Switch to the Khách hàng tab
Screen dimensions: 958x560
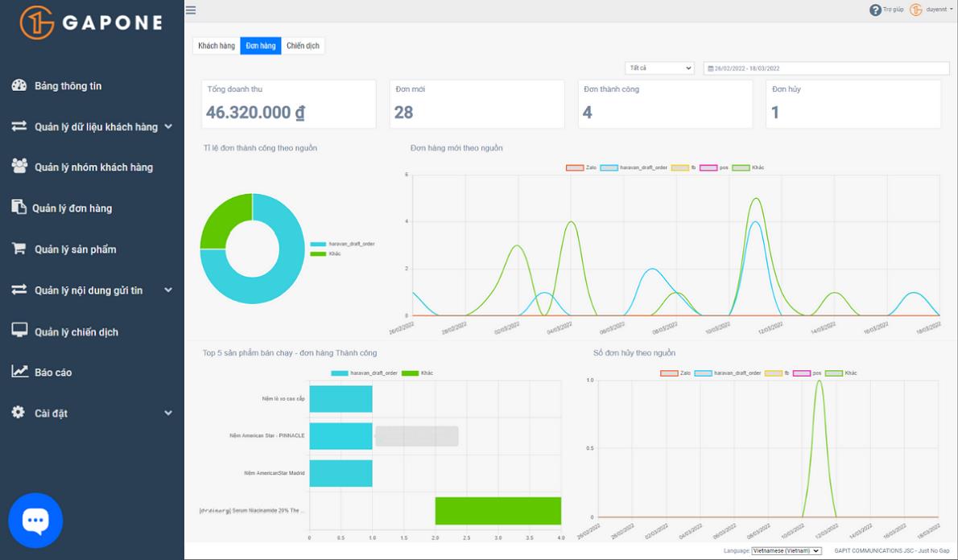(x=217, y=46)
